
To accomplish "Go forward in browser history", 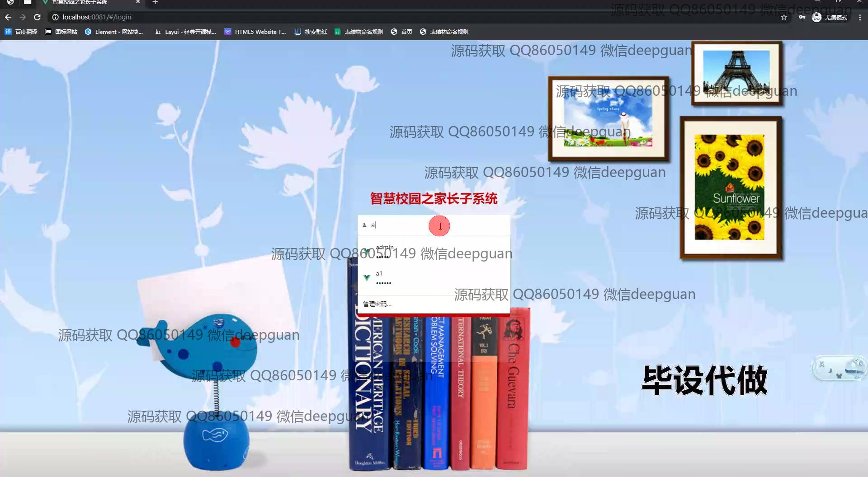I will 23,17.
